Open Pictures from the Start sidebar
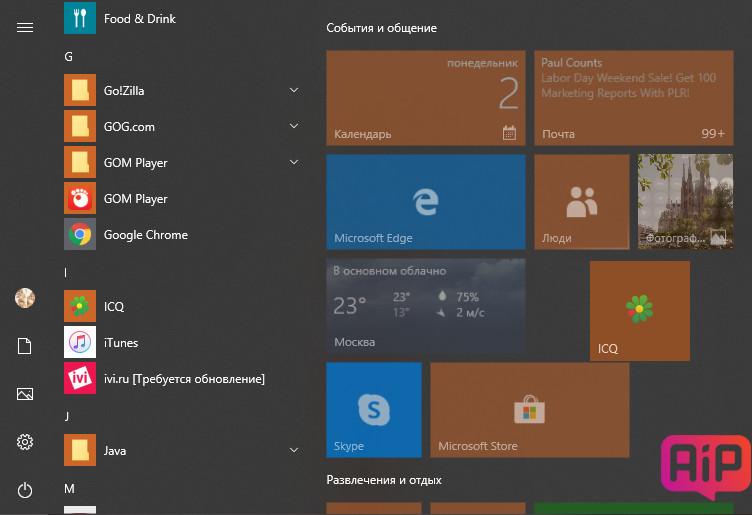 pyautogui.click(x=25, y=394)
